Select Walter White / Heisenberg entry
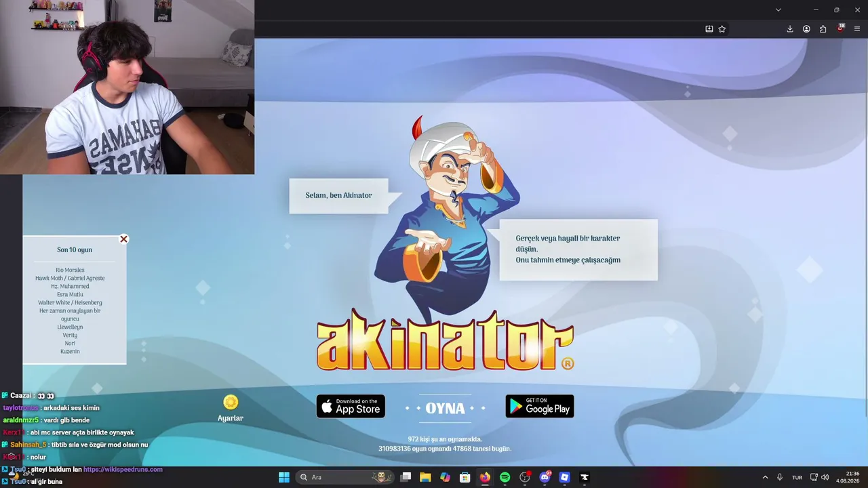 [x=70, y=302]
